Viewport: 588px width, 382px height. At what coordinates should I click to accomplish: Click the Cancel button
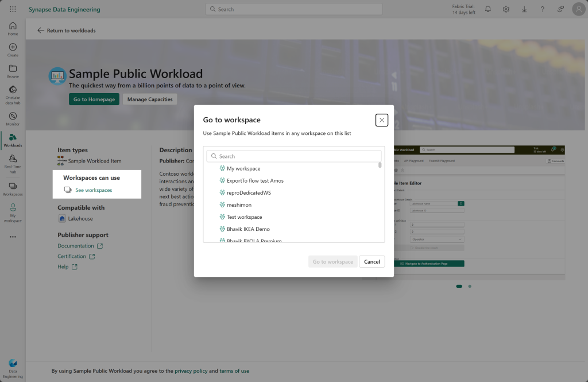tap(372, 261)
